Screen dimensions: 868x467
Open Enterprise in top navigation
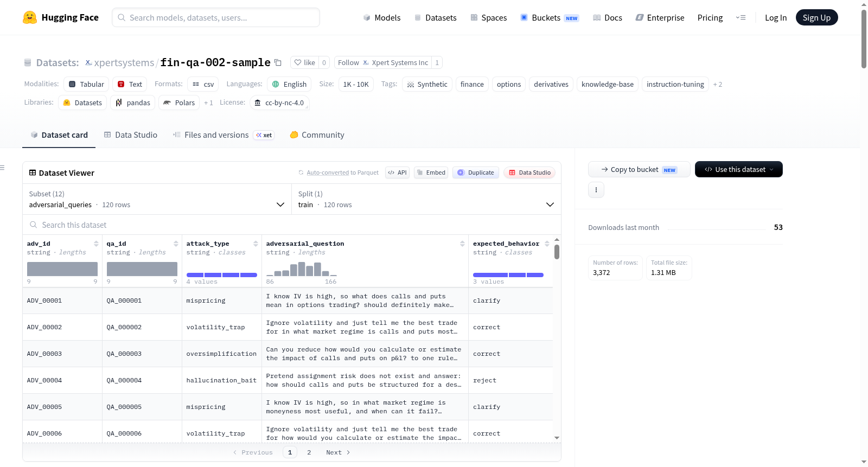point(660,17)
